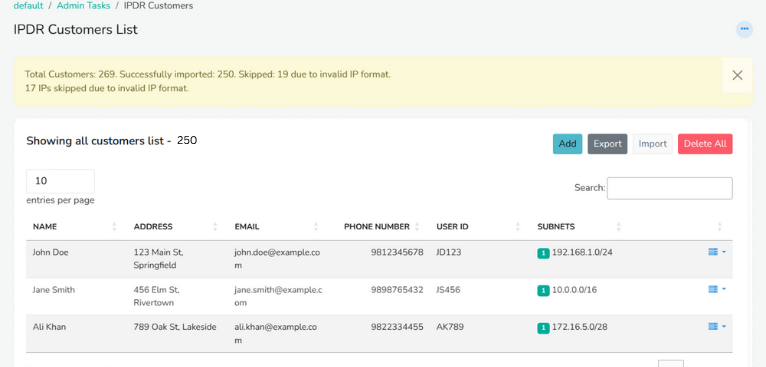
Task: Open the entries per page selector
Action: click(x=60, y=181)
